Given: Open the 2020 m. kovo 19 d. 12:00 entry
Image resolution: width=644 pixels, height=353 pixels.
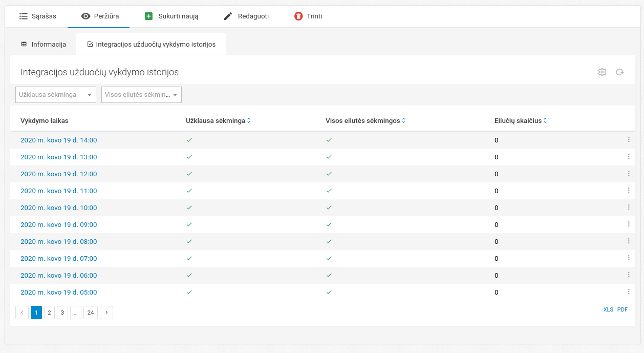Looking at the screenshot, I should click(58, 174).
